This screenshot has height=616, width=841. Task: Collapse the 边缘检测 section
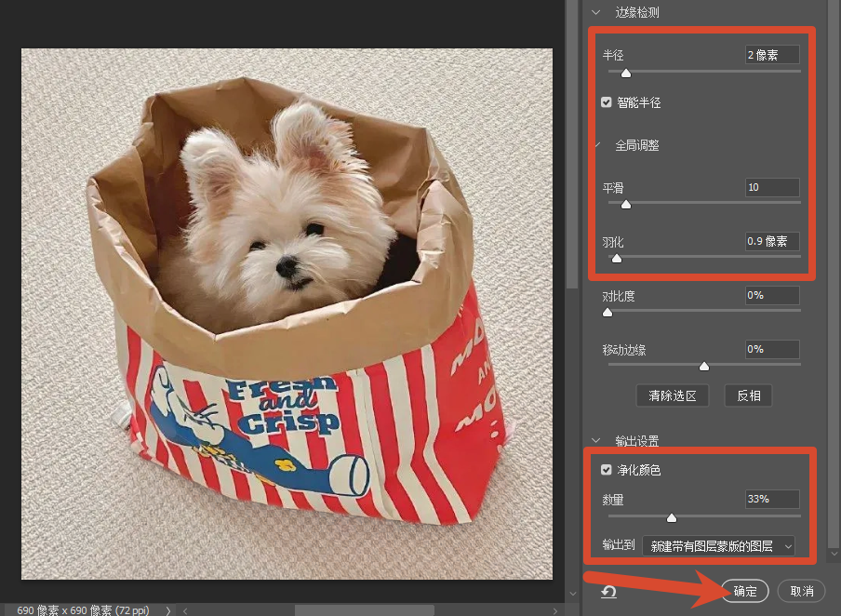tap(596, 12)
